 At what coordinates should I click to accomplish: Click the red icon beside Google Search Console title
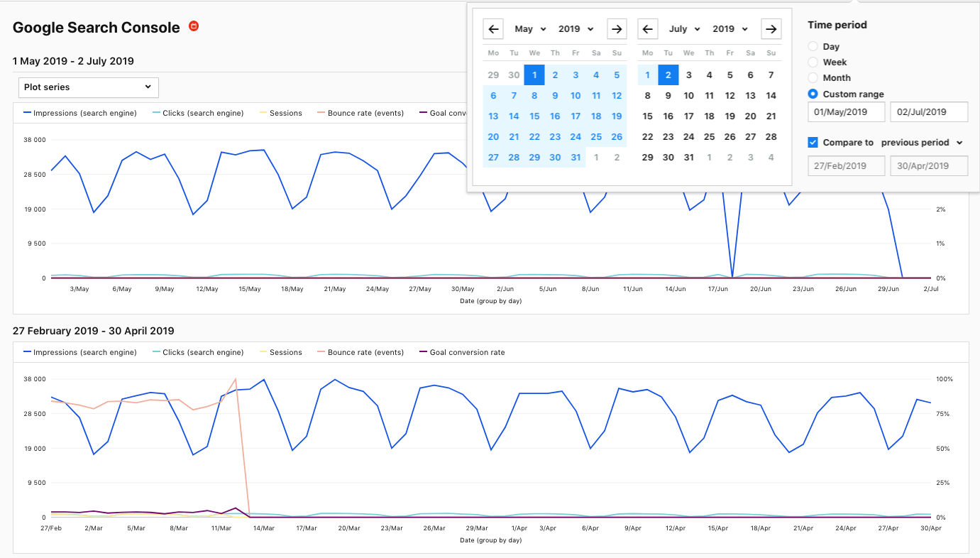coord(194,26)
